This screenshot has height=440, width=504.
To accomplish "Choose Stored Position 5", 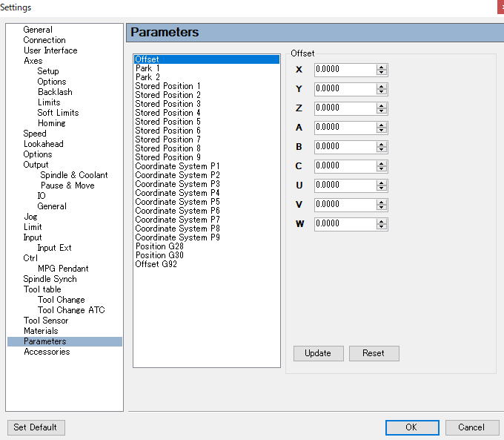I will click(168, 122).
